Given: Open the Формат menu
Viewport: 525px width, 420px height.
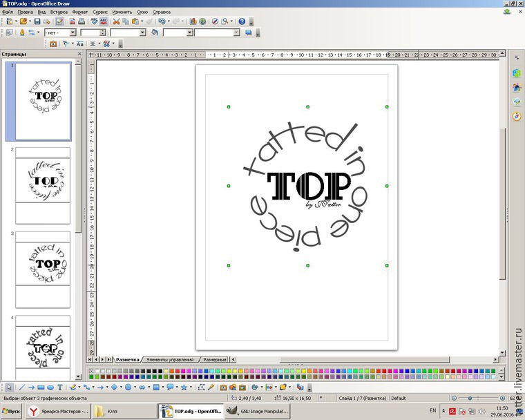Looking at the screenshot, I should pos(80,12).
